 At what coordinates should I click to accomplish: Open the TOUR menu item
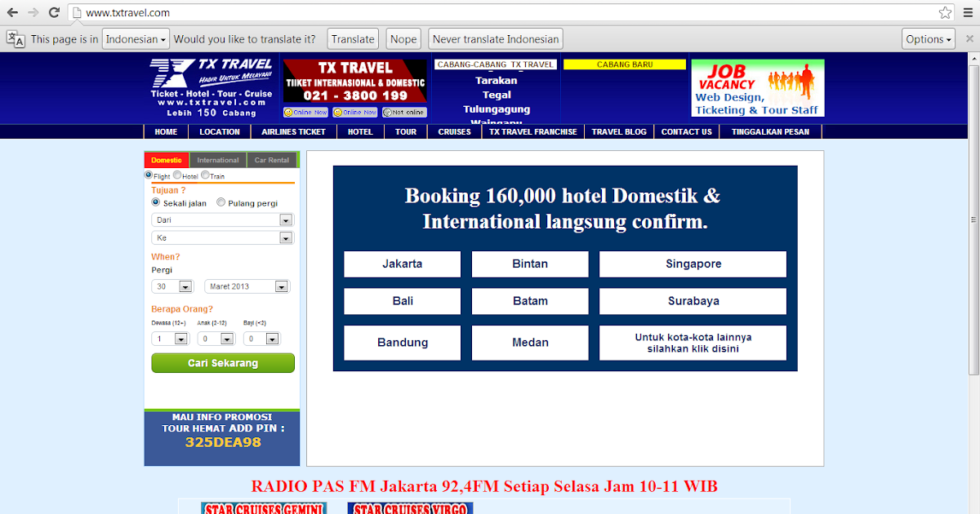point(406,131)
